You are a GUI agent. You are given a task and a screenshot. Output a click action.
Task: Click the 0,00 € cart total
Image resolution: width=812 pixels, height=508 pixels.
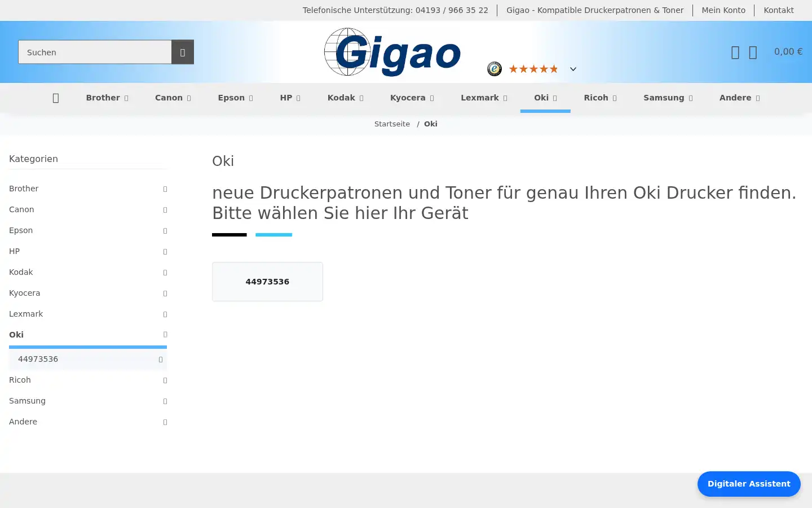(x=788, y=51)
